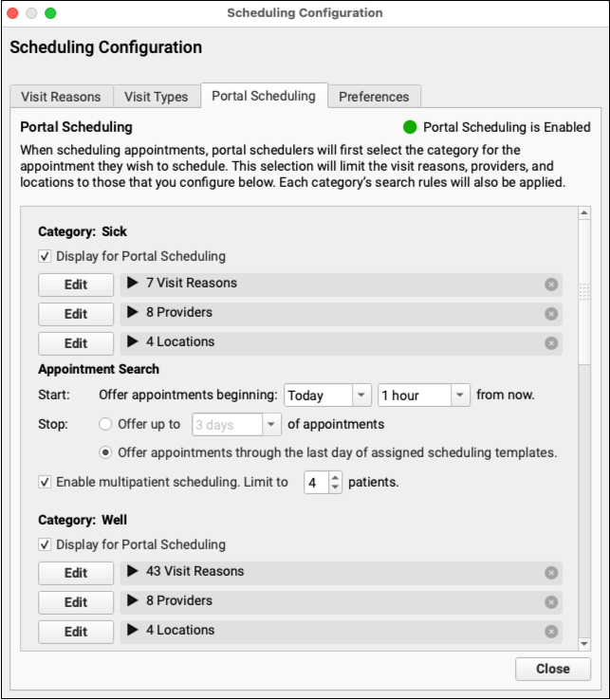Viewport: 610px width, 700px height.
Task: Increase the multipatient limit with the stepper
Action: coord(335,477)
